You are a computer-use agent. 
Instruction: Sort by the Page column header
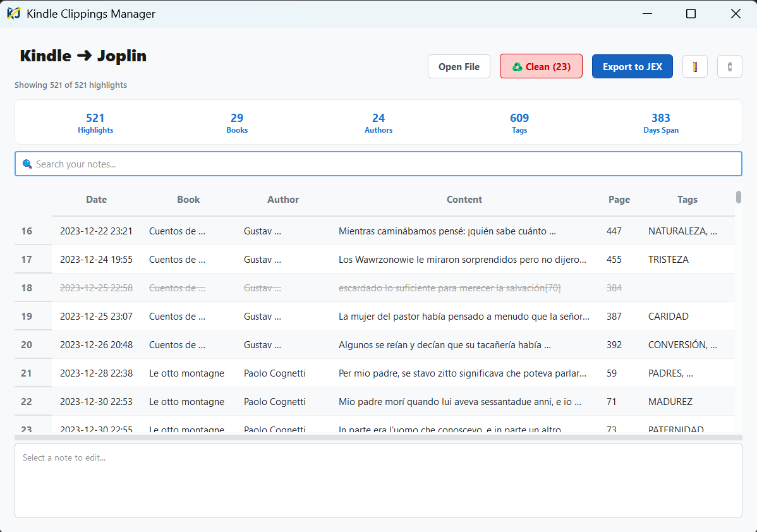point(619,200)
